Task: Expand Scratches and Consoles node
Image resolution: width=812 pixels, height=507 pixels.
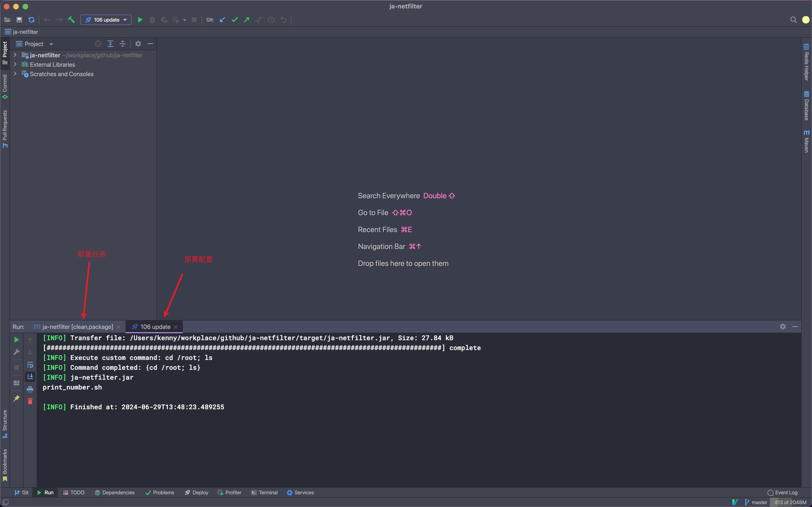Action: [15, 74]
